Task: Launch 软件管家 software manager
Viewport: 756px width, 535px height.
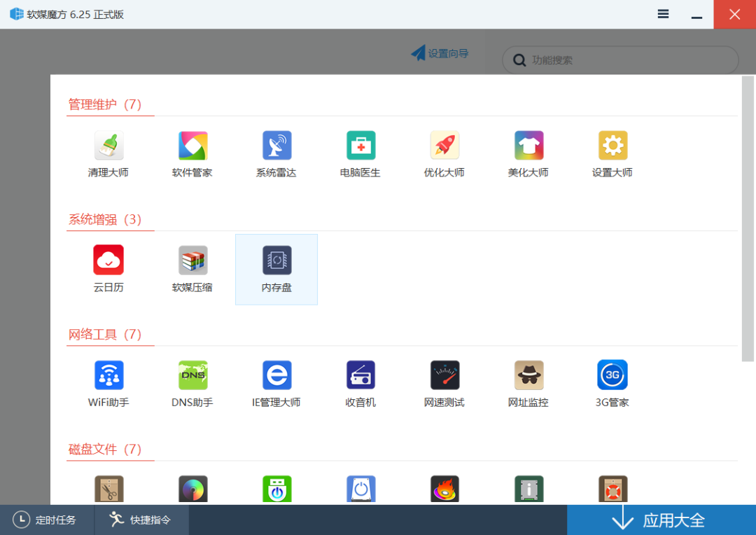Action: click(x=192, y=154)
